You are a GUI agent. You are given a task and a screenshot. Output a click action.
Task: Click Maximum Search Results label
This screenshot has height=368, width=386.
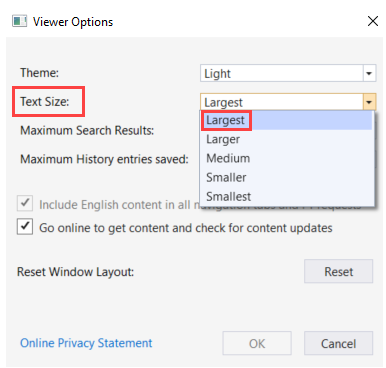coord(87,130)
